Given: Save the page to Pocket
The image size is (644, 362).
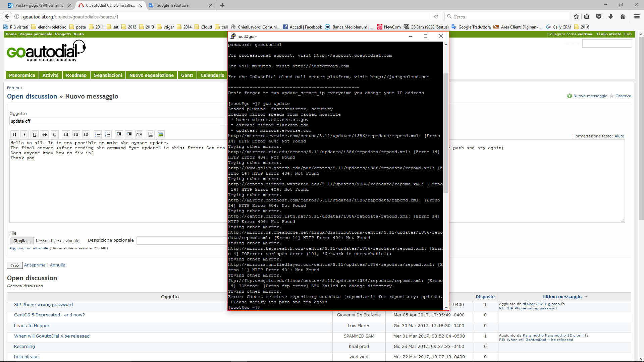Looking at the screenshot, I should [x=599, y=16].
